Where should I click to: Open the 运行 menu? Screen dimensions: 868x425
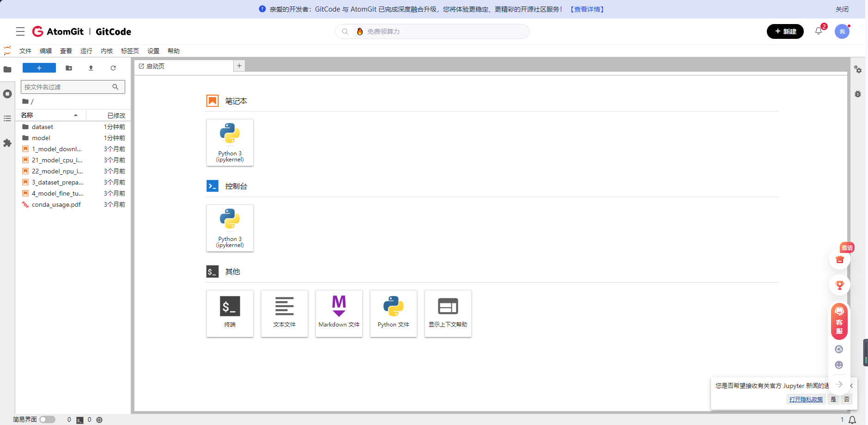86,51
